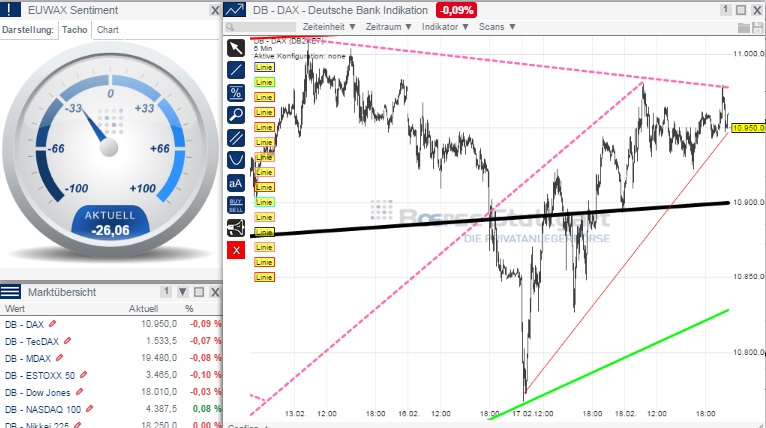Click the DB - MDAX row name
The width and height of the screenshot is (766, 428).
coord(28,359)
